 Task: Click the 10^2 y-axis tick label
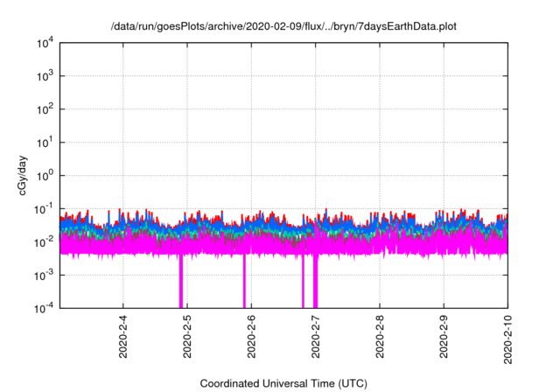[x=45, y=109]
